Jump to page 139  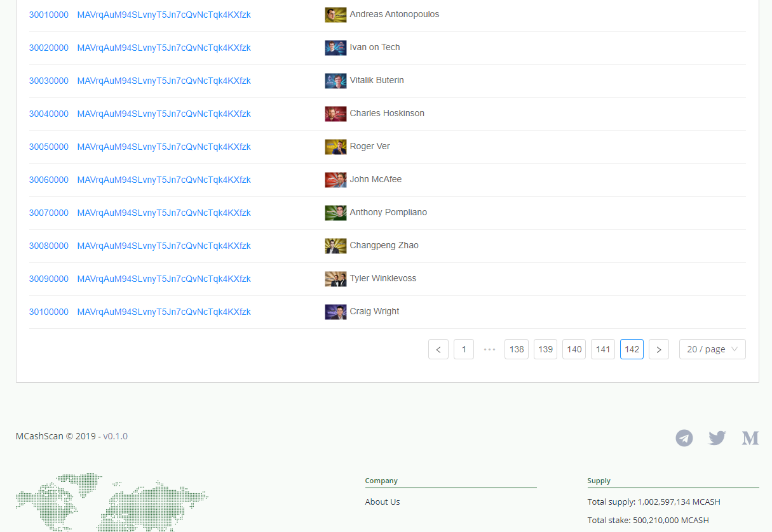coord(545,349)
